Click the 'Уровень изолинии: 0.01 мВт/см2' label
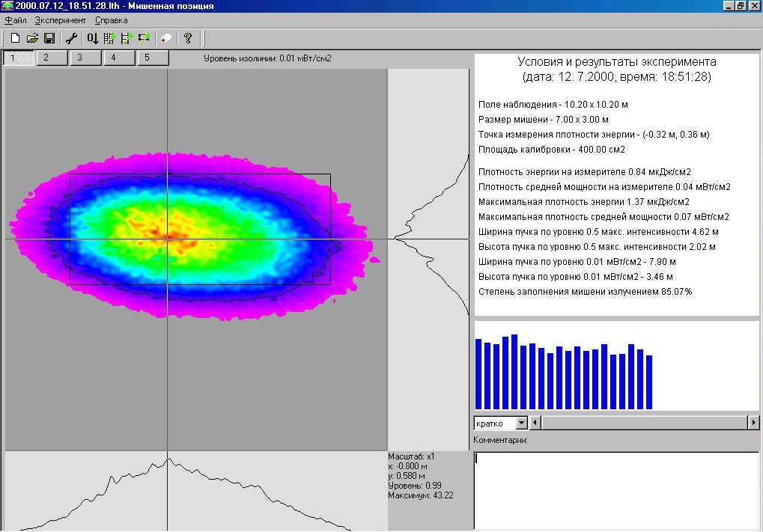The height and width of the screenshot is (532, 763). click(267, 58)
